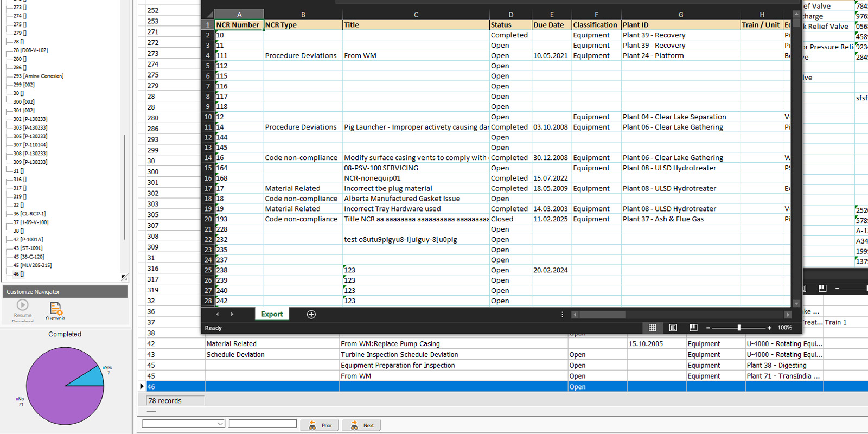Open the search field dropdown
Screen dimensions: 868x434
[220, 424]
